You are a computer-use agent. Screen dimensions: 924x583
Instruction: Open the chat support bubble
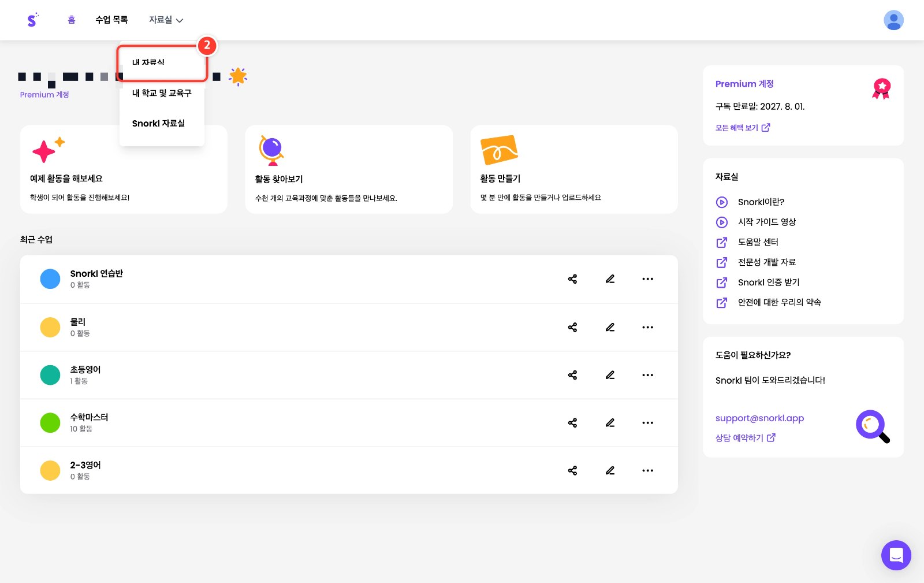(x=896, y=555)
